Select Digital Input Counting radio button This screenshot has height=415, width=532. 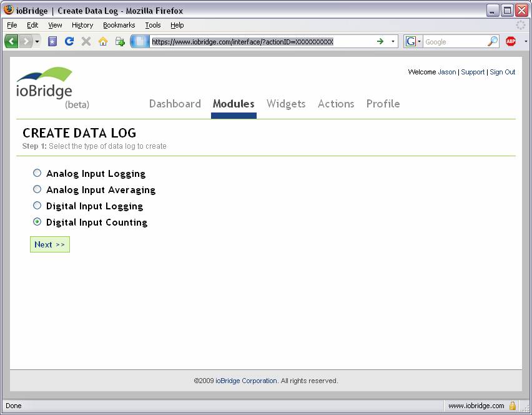click(x=37, y=222)
